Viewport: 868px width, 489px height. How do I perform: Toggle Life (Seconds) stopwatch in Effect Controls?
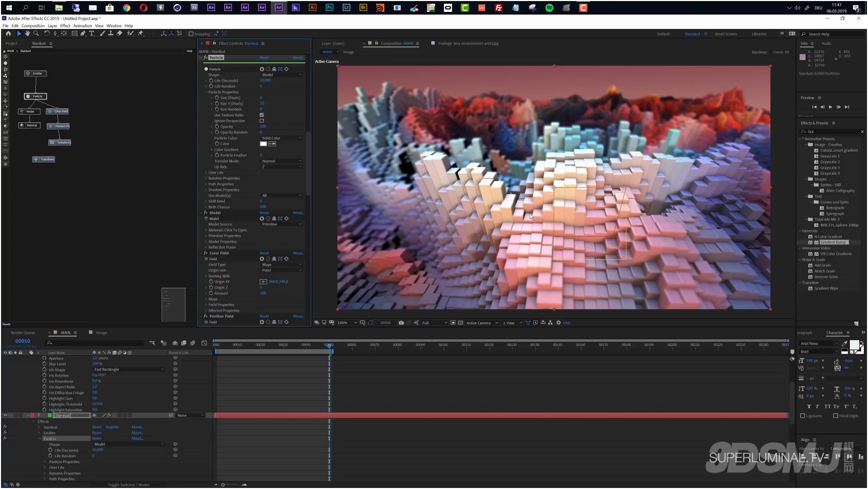[211, 81]
